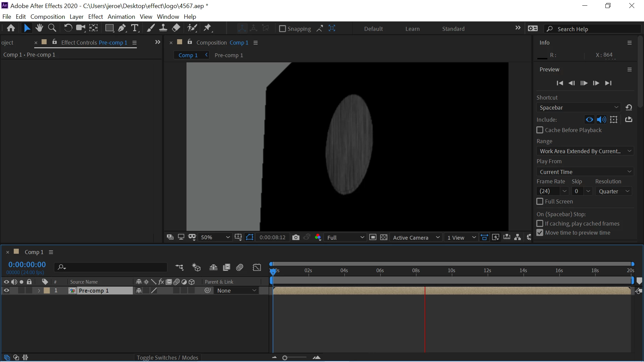
Task: Select the Hand tool
Action: point(39,28)
